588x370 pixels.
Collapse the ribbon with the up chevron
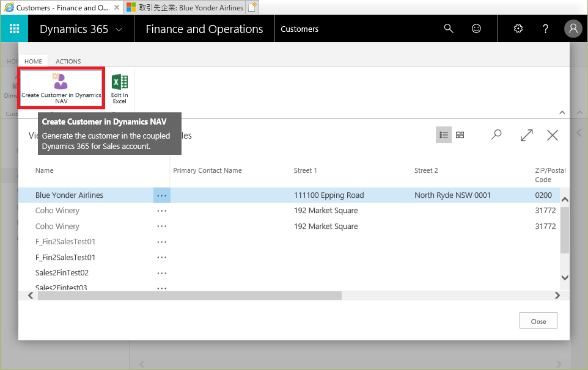point(562,112)
